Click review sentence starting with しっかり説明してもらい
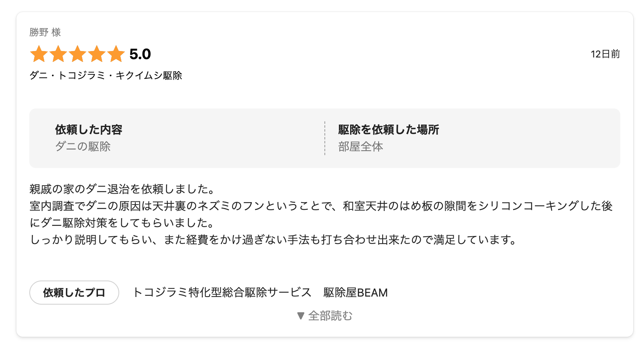 (x=273, y=240)
